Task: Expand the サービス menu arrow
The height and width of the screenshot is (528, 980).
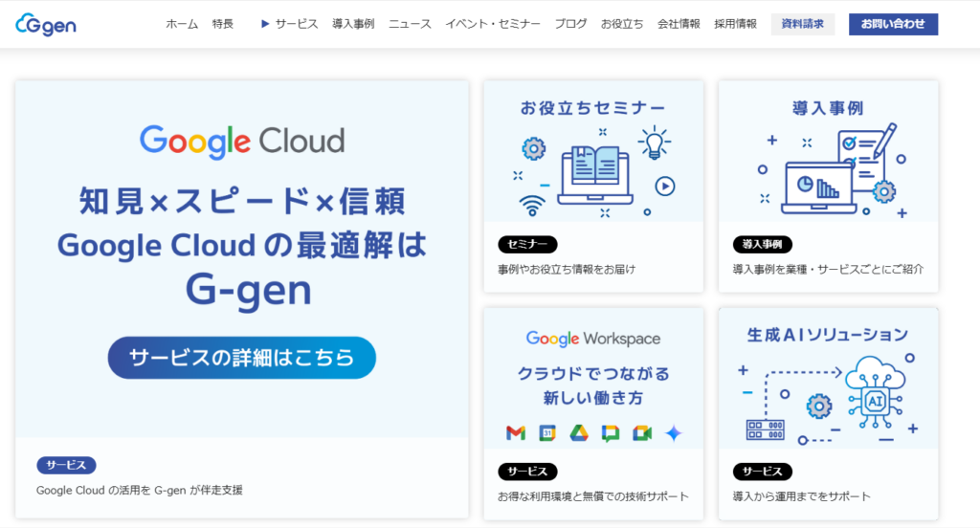Action: 265,24
